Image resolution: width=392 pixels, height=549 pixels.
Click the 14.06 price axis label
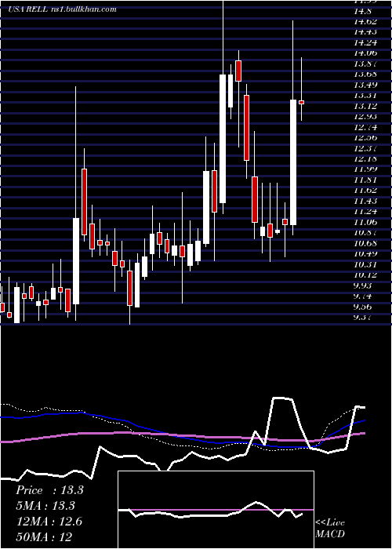pos(365,53)
